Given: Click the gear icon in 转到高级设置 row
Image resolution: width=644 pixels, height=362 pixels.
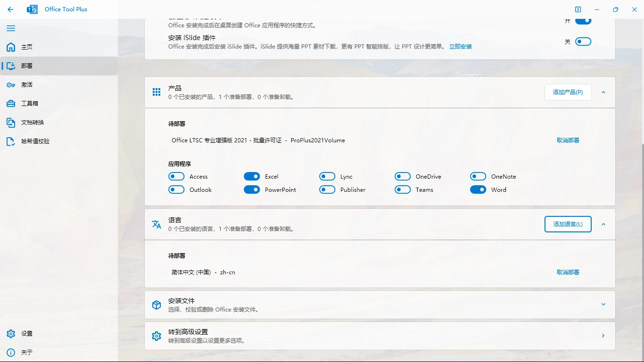Looking at the screenshot, I should pyautogui.click(x=157, y=336).
